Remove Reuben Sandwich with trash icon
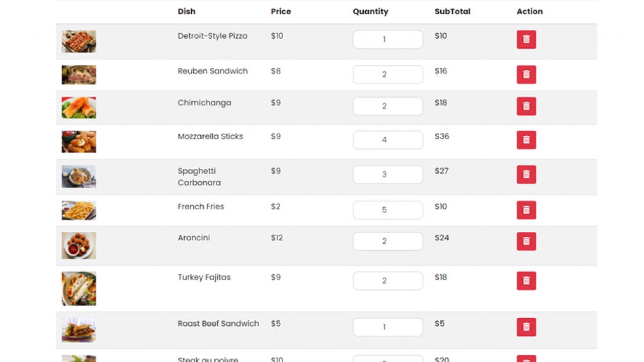 (x=526, y=74)
